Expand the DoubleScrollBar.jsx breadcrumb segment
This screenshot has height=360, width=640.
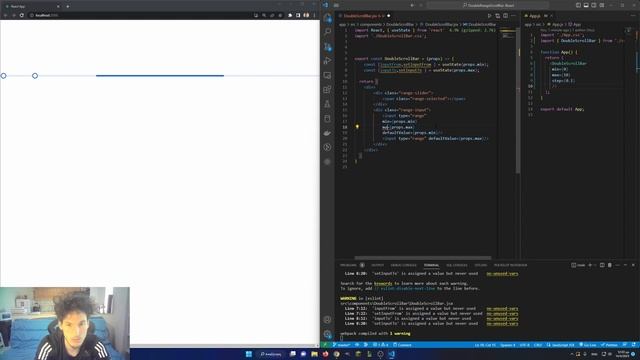point(441,24)
